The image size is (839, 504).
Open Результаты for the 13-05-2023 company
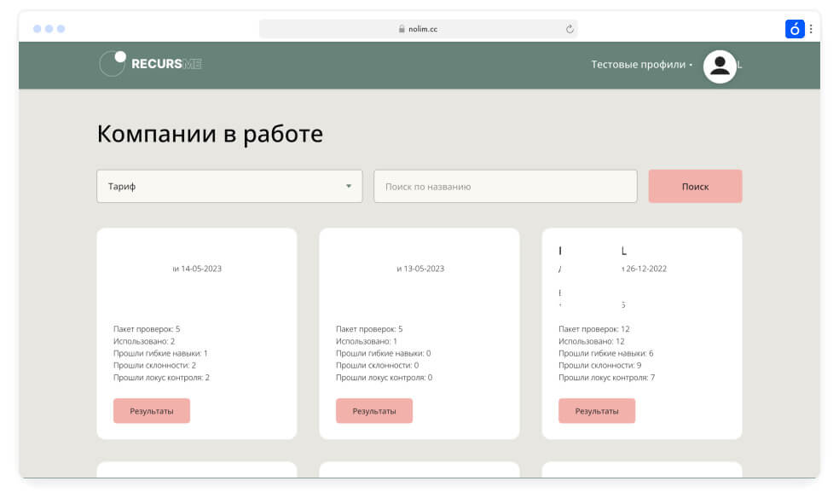(x=374, y=411)
